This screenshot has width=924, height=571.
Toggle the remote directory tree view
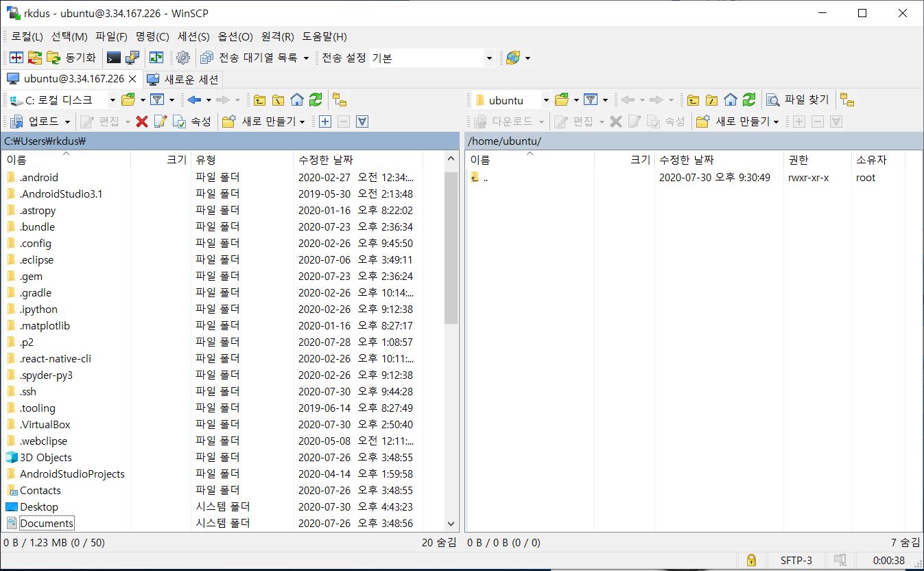[845, 100]
